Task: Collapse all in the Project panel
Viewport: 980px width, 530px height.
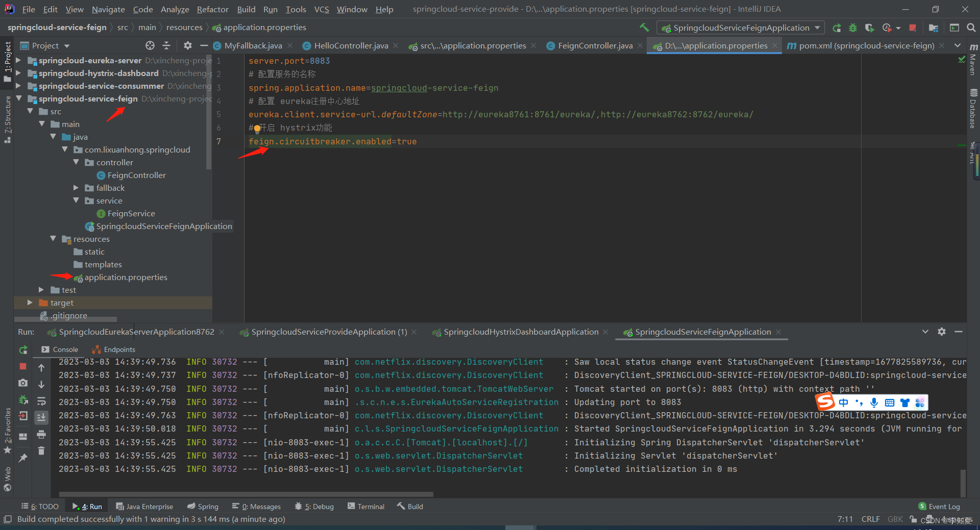Action: tap(166, 45)
